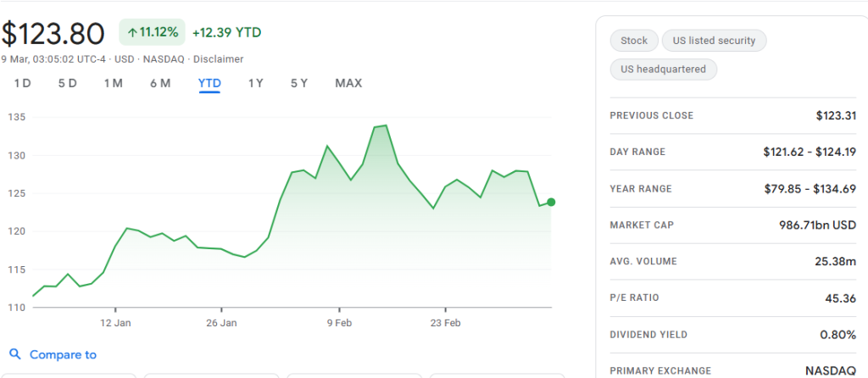Click the $79.85 - $134.69 year range value
Viewport: 868px width, 378px height.
[x=810, y=189]
